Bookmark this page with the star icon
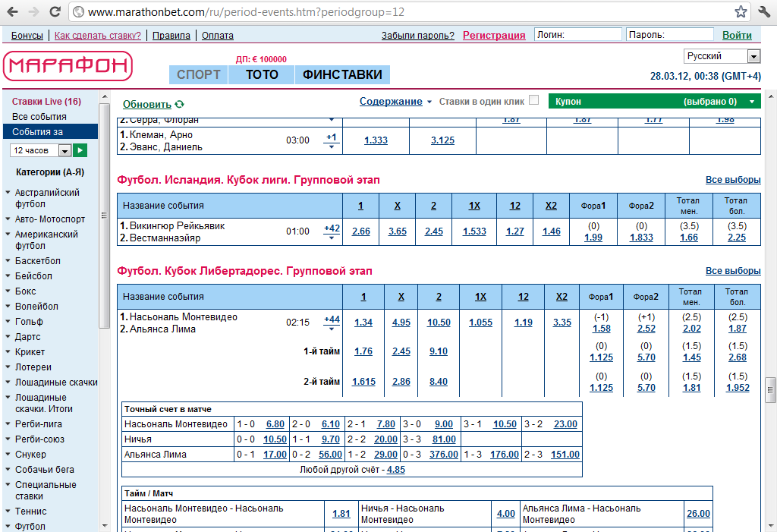 (741, 12)
